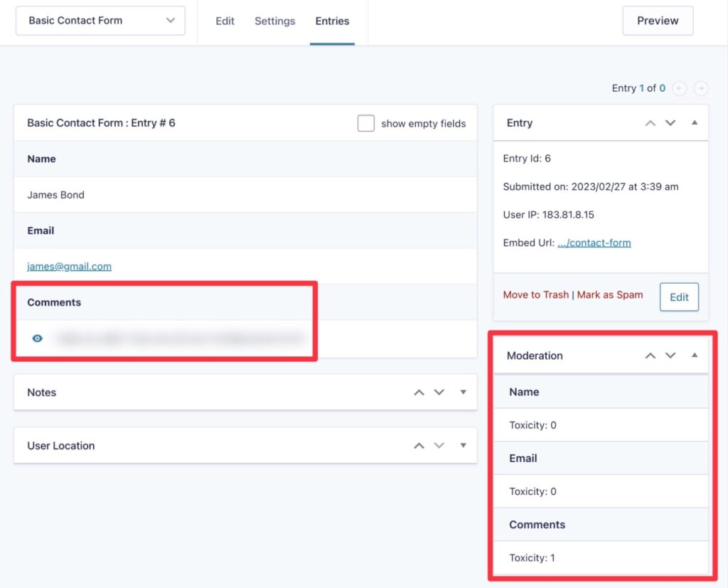The image size is (728, 588).
Task: Navigate to the next entry arrow icon
Action: tap(700, 88)
